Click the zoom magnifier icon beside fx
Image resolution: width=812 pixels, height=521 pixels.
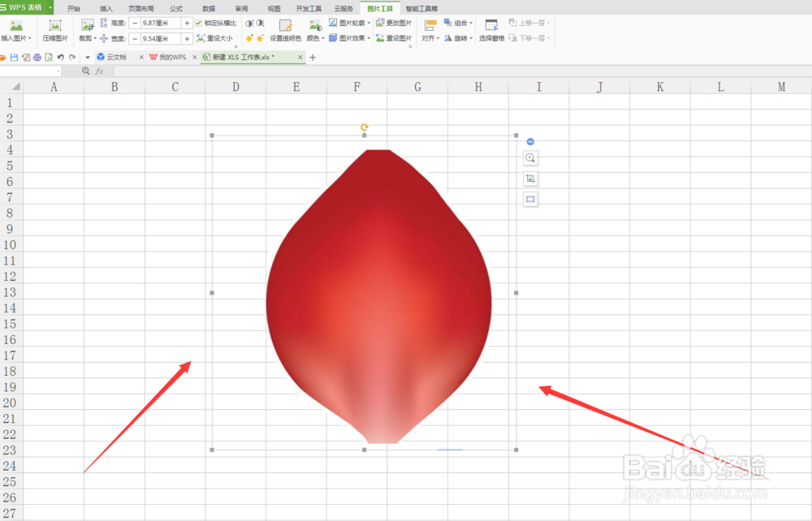coord(85,71)
